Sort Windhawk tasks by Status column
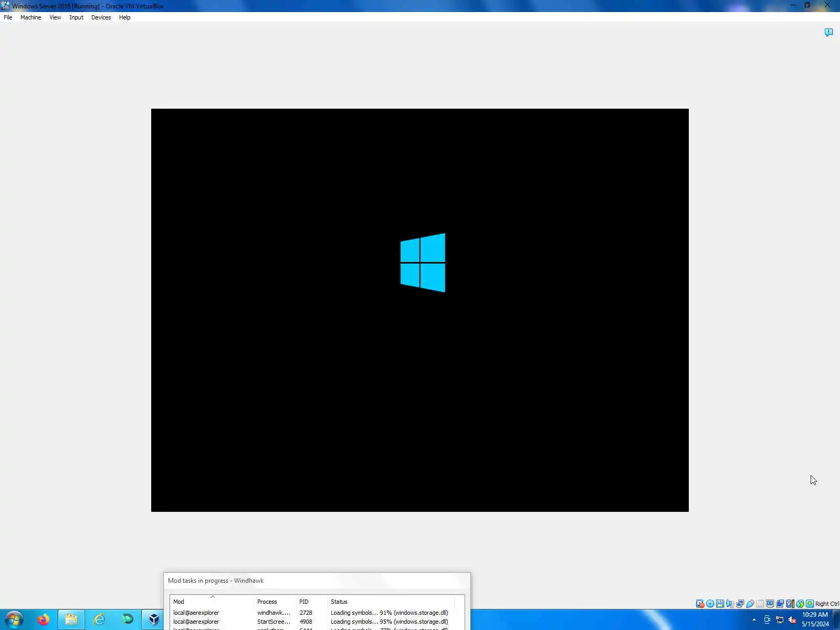This screenshot has height=630, width=840. [x=391, y=602]
